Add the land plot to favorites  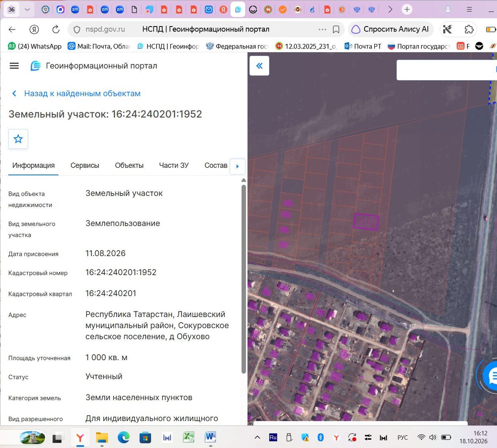click(x=18, y=139)
